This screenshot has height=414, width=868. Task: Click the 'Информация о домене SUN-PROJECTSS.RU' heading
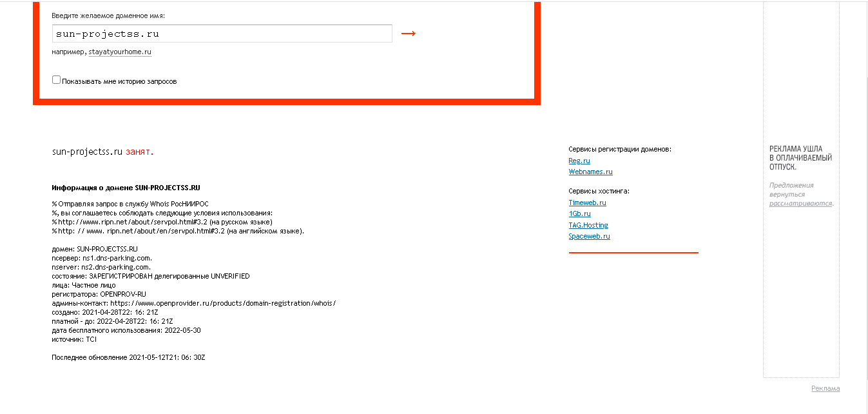126,188
